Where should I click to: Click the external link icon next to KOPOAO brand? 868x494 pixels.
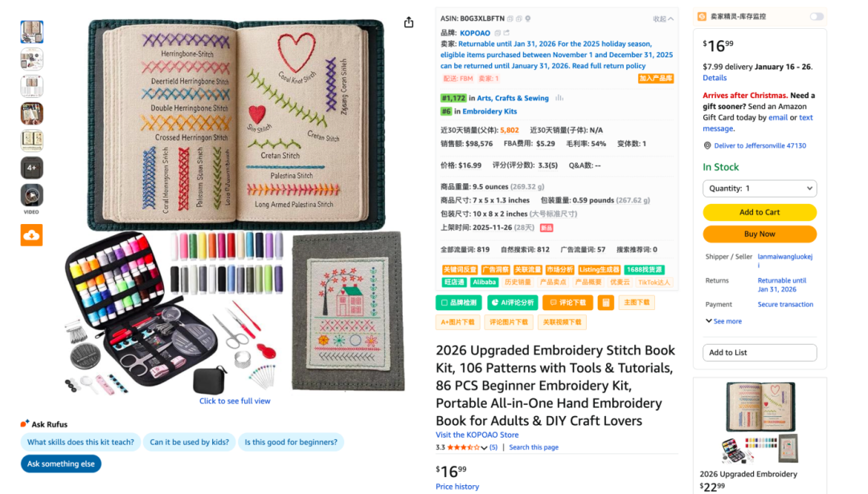point(506,33)
